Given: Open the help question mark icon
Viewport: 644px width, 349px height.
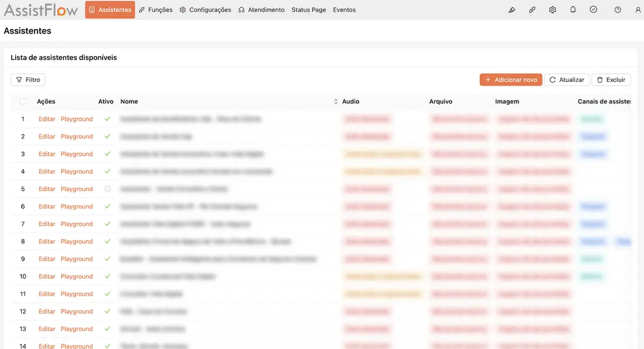Looking at the screenshot, I should click(x=618, y=10).
